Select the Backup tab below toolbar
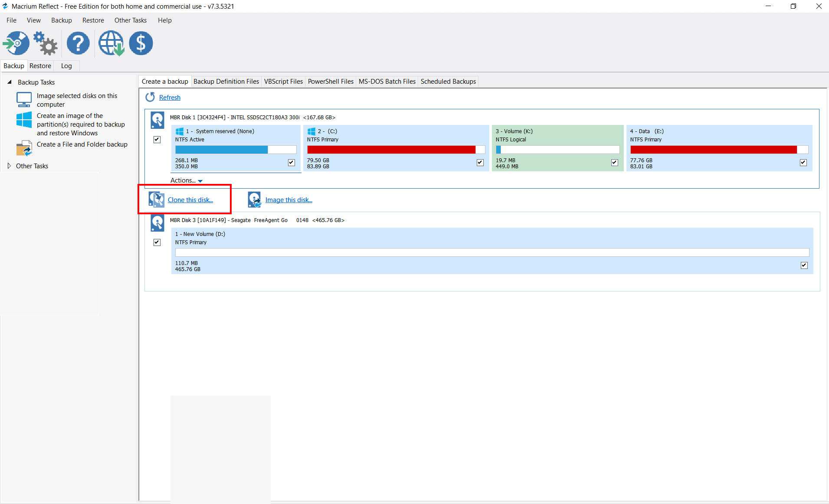 pyautogui.click(x=14, y=66)
